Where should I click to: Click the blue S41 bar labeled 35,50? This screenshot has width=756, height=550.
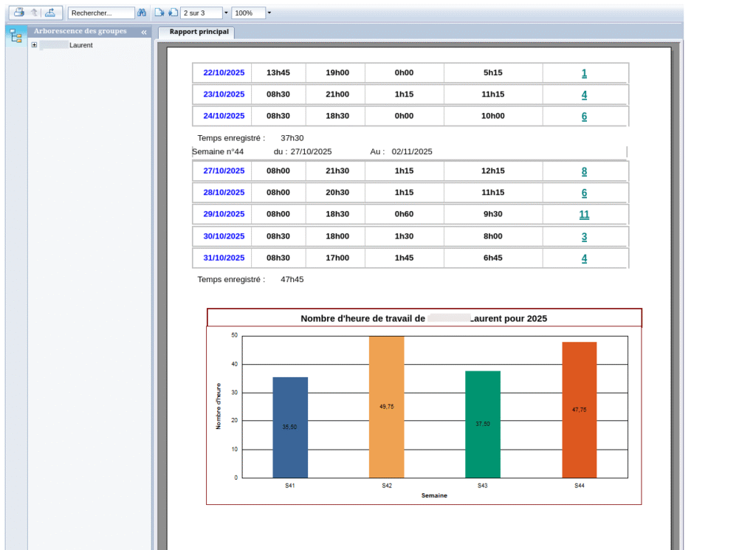(290, 427)
